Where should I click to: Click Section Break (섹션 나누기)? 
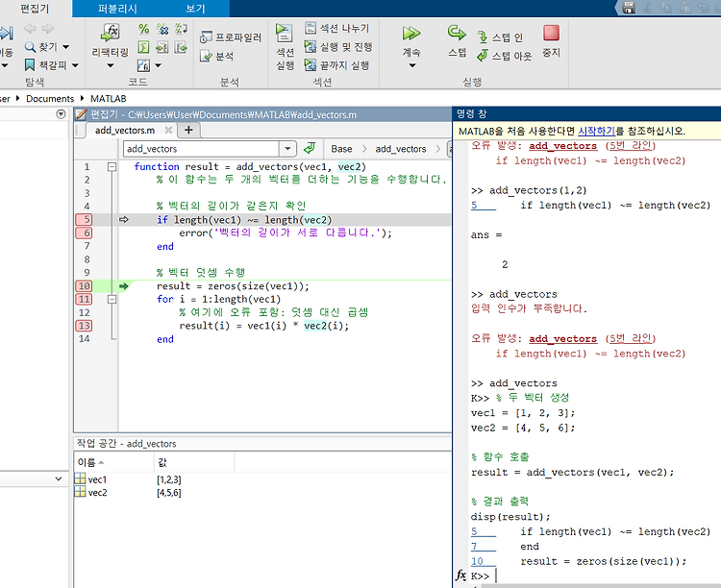[337, 28]
